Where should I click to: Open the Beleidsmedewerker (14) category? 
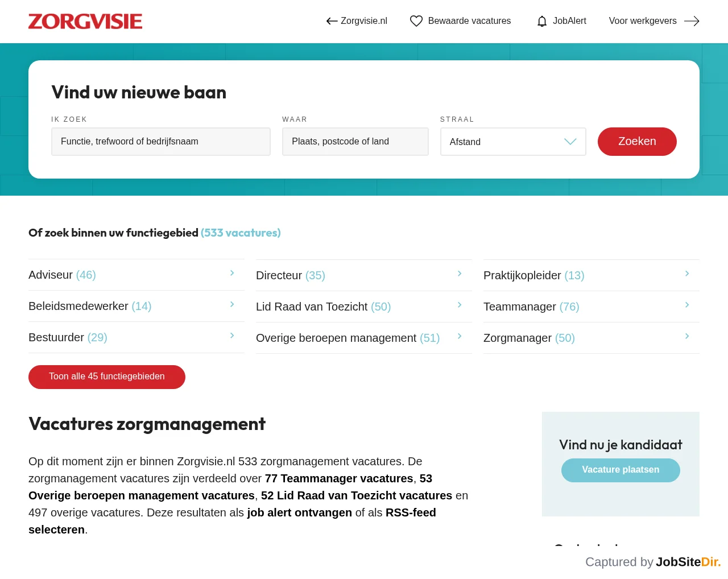(136, 306)
